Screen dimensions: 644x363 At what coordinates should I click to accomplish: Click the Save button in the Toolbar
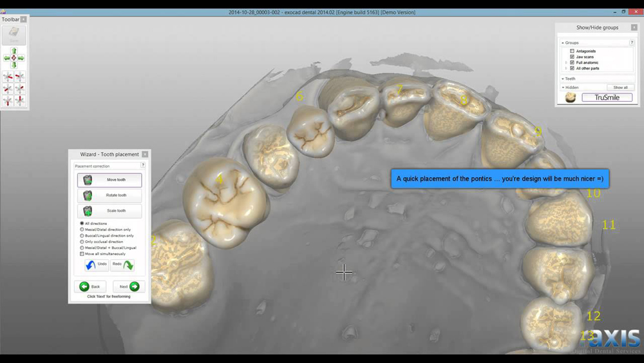pos(14,35)
